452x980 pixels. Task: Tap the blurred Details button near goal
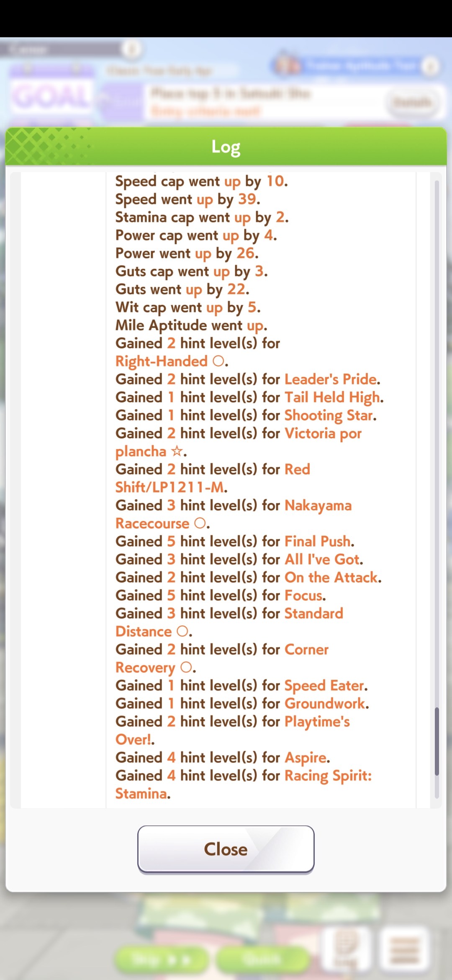pos(412,102)
